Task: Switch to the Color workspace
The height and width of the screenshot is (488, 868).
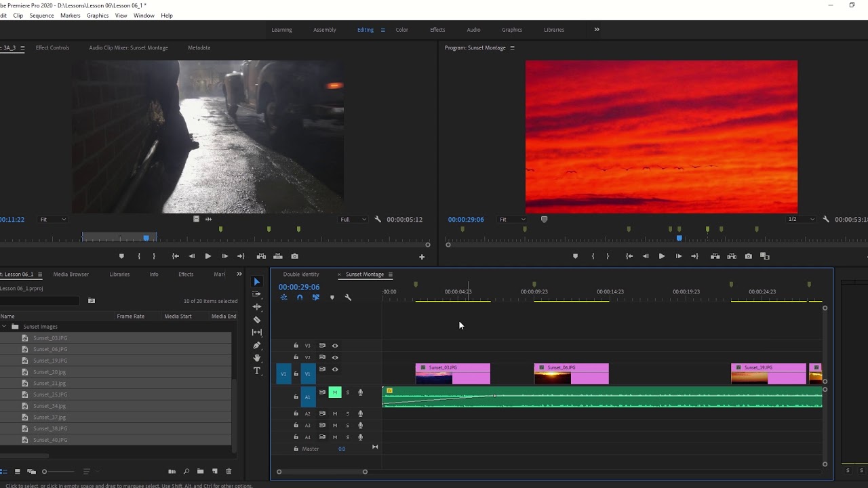Action: 401,30
